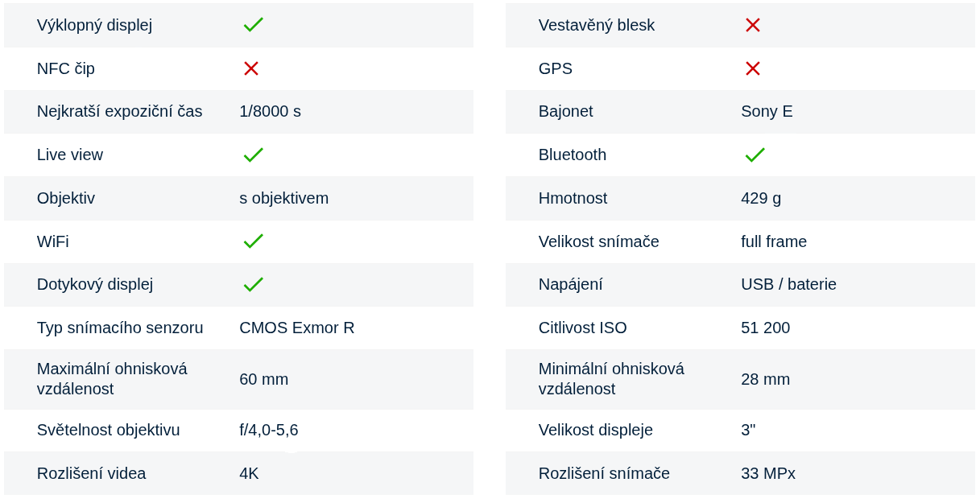Screen dimensions: 980x503
Task: Select the Sony E bajonet value
Action: coord(767,111)
